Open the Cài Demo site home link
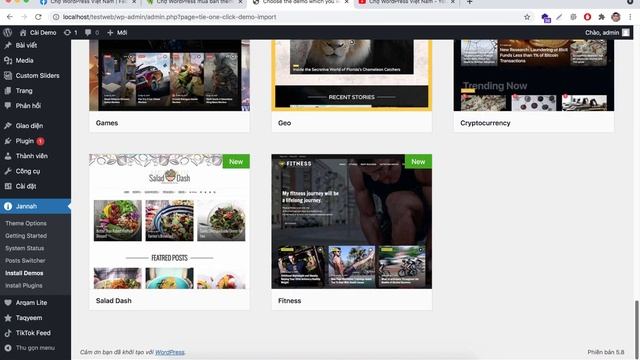The height and width of the screenshot is (360, 640). click(x=38, y=32)
